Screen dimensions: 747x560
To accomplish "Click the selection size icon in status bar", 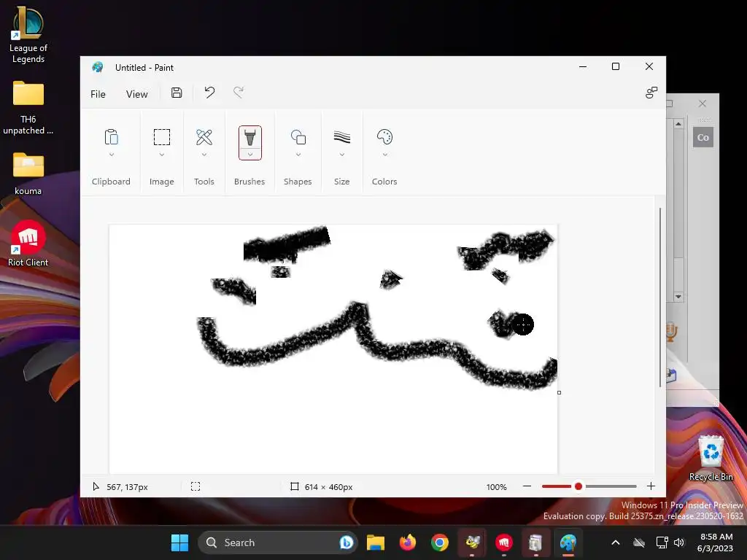I will [196, 486].
